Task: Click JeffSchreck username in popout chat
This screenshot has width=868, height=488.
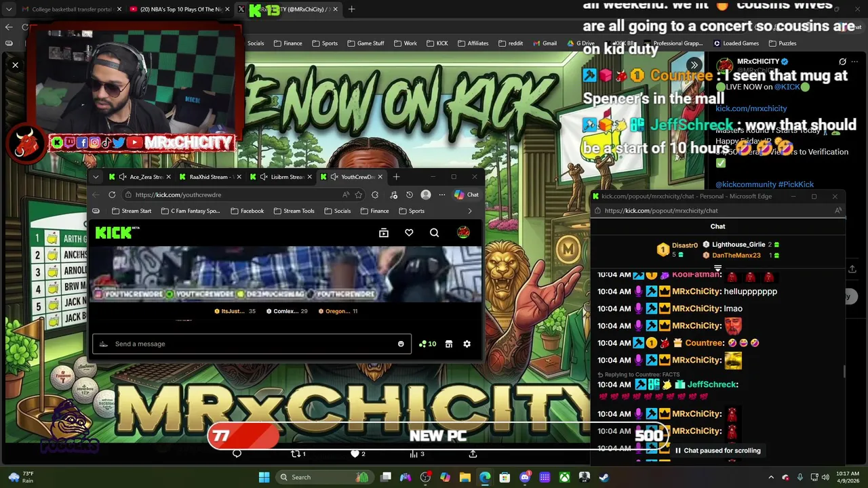Action: 712,384
